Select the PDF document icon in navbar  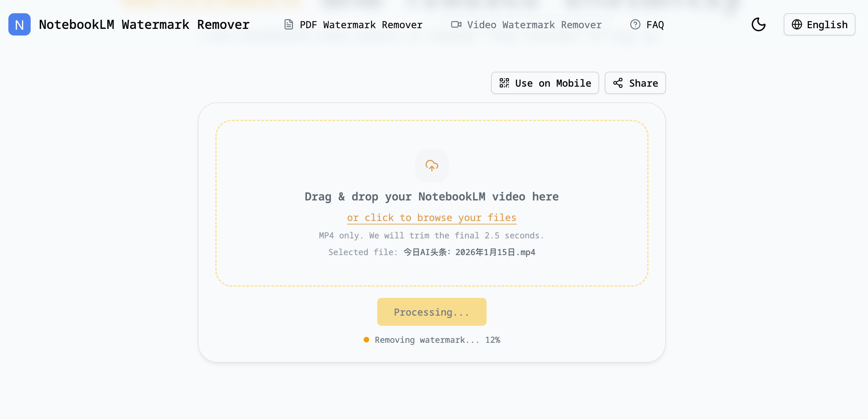(288, 24)
